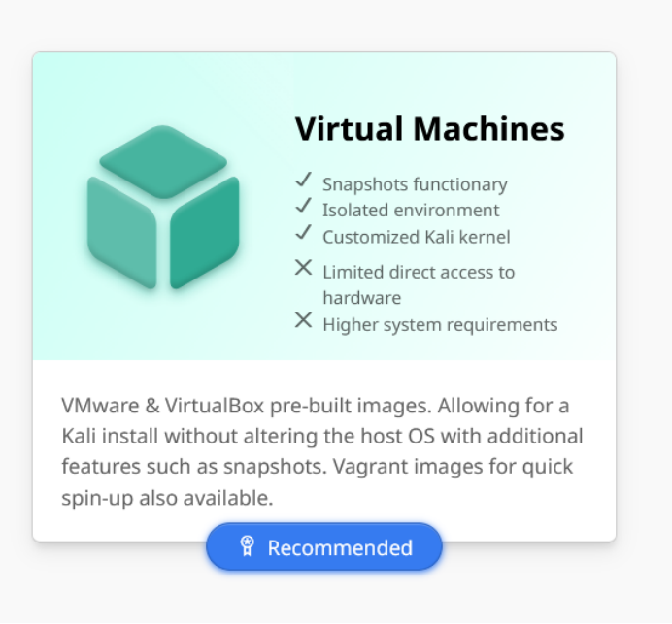The height and width of the screenshot is (624, 672).
Task: Click the checkmark beside Customized Kali kernel
Action: [303, 232]
